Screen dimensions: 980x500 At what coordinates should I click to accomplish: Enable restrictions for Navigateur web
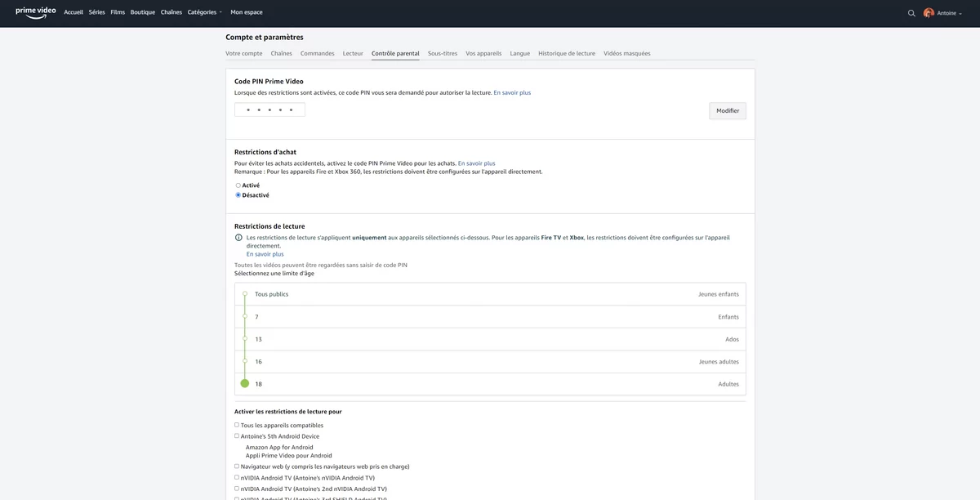pos(237,467)
